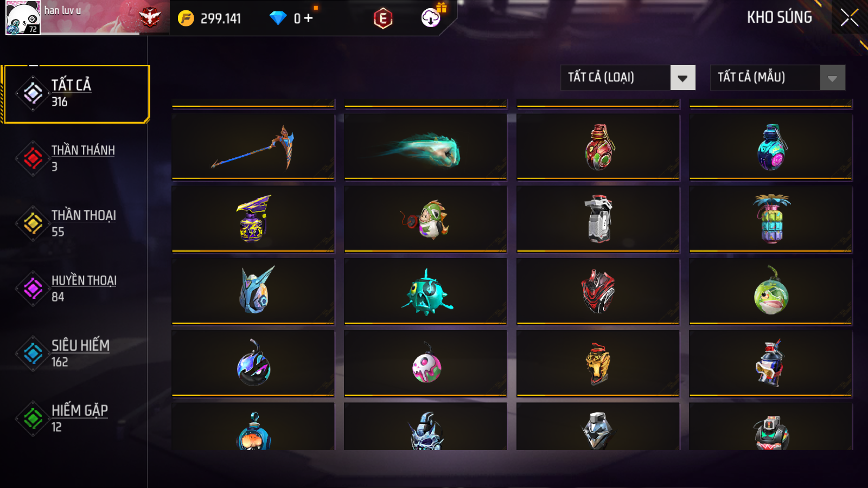
Task: Expand the TẤT CẢ (LOẠI) dropdown
Action: [628, 78]
